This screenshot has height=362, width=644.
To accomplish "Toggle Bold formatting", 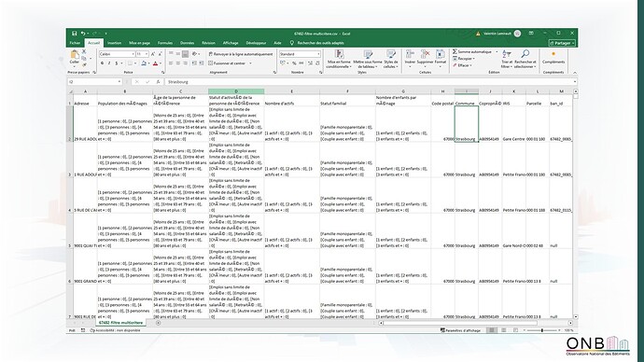I will click(102, 63).
